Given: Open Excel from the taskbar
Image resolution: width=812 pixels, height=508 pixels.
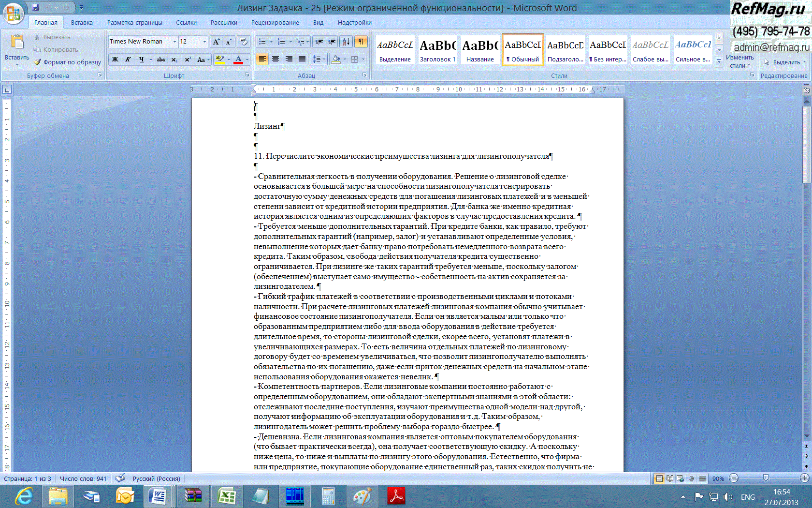Looking at the screenshot, I should (226, 496).
